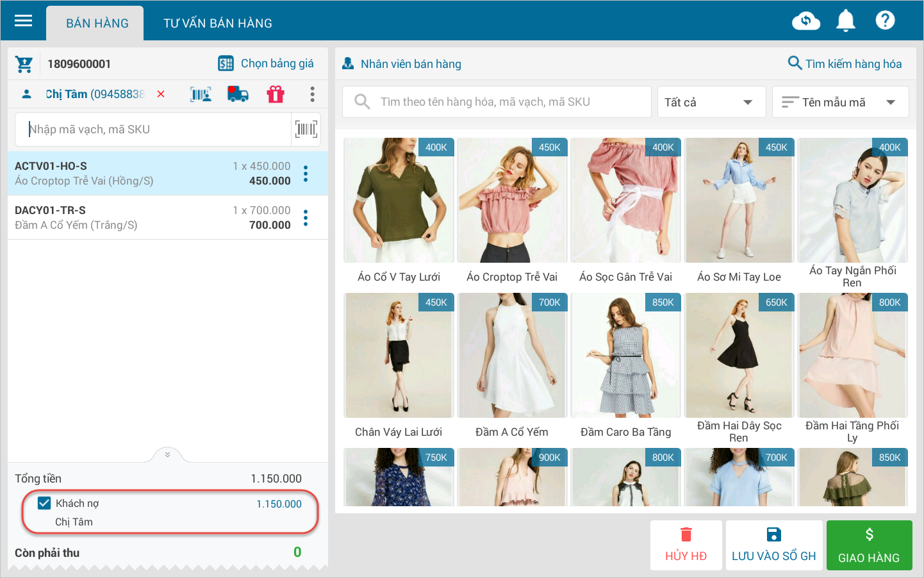The height and width of the screenshot is (578, 924).
Task: Open options menu for ACTV01-HO-S item
Action: pyautogui.click(x=306, y=174)
